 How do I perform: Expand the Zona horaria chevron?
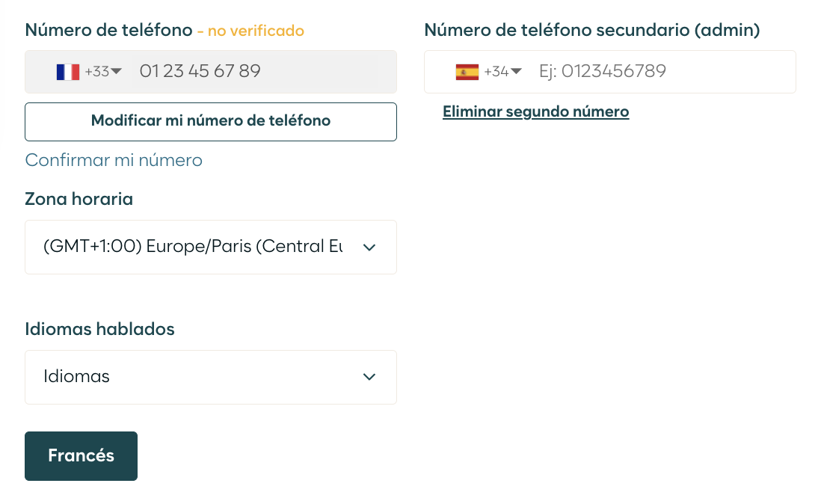pyautogui.click(x=369, y=248)
